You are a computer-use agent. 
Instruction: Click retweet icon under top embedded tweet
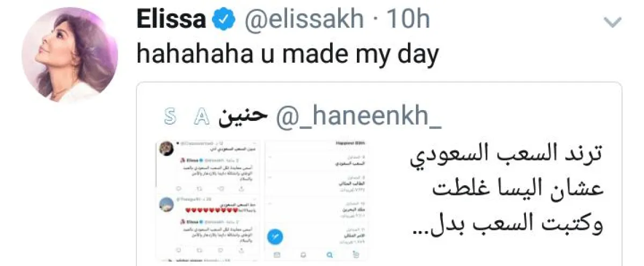click(x=199, y=190)
